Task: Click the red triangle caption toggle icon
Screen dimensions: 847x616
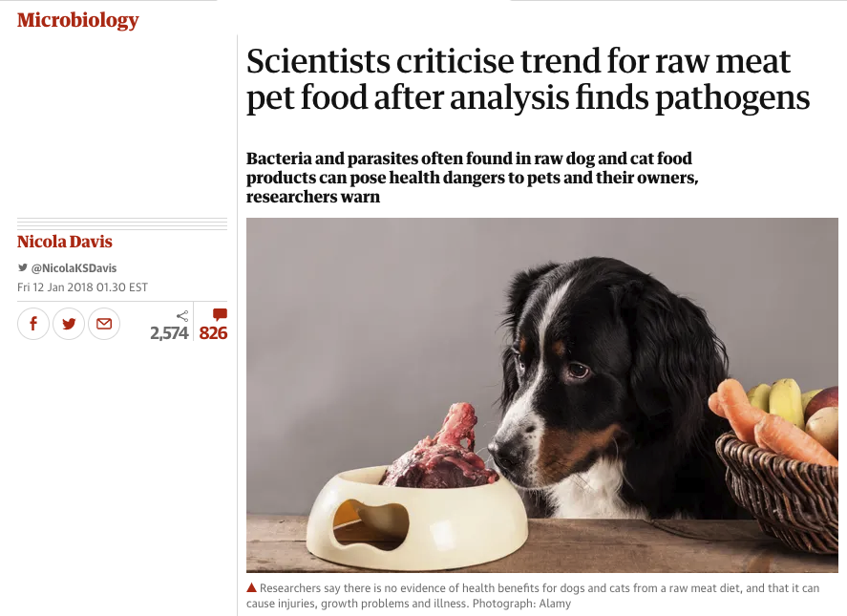Action: coord(251,587)
